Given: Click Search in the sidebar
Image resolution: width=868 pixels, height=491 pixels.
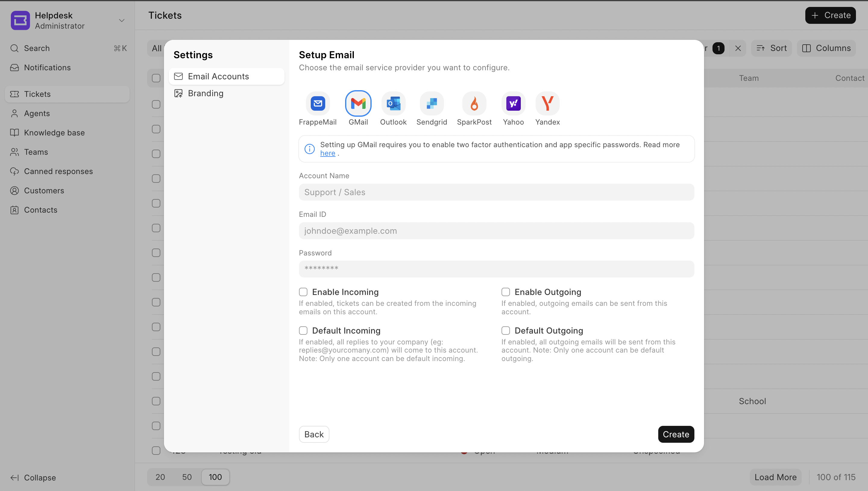Looking at the screenshot, I should (68, 48).
